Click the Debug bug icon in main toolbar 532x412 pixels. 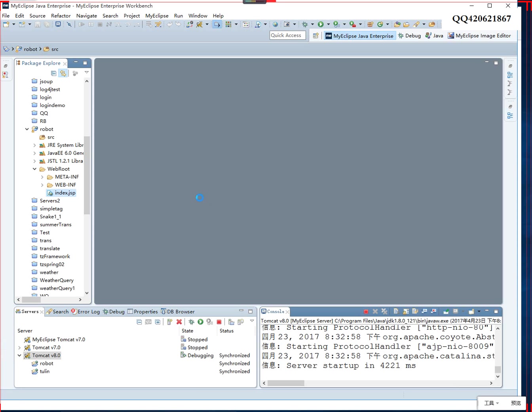click(x=305, y=25)
